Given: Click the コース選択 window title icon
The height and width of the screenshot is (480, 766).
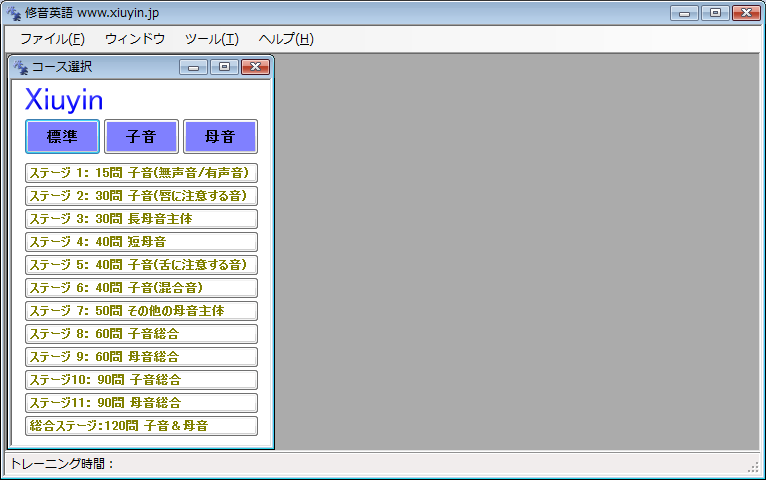Looking at the screenshot, I should 21,67.
